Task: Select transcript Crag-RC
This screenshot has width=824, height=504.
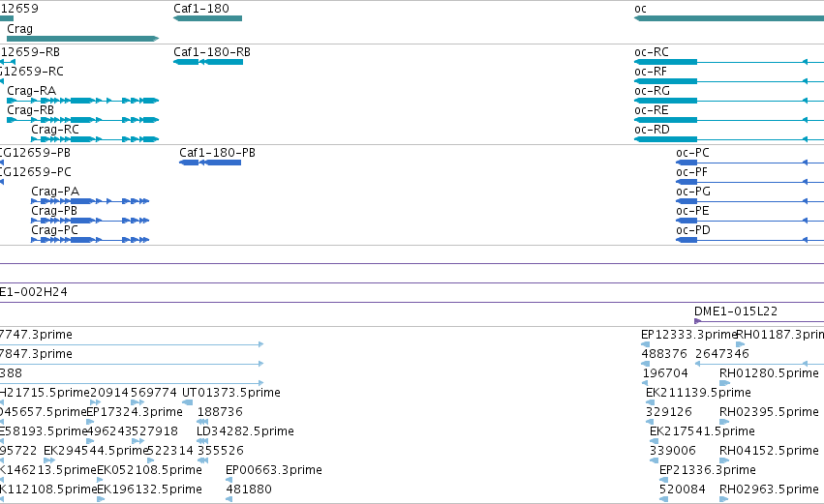Action: click(x=95, y=139)
